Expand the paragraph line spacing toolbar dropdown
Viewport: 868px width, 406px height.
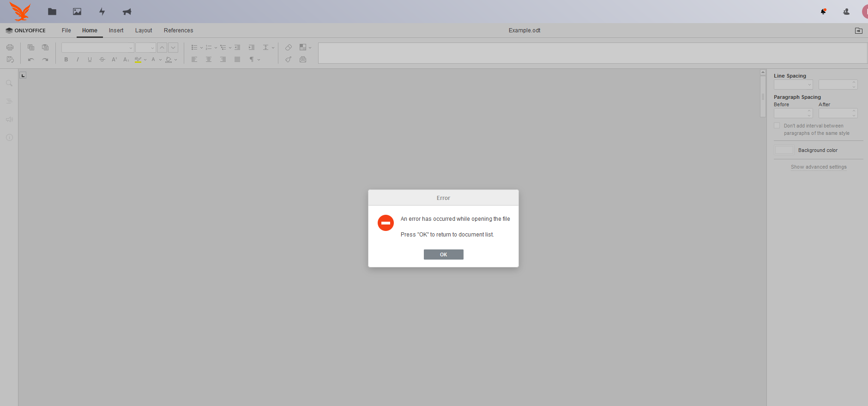point(273,48)
